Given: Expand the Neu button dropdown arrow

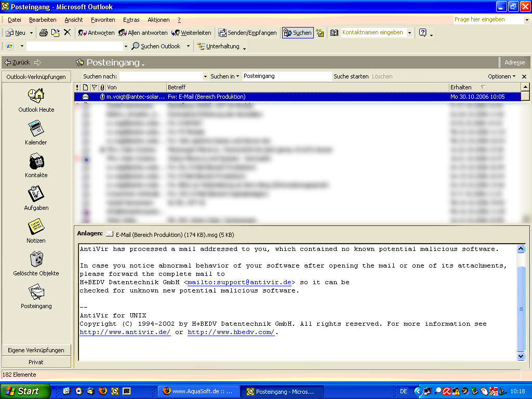Looking at the screenshot, I should coord(31,33).
